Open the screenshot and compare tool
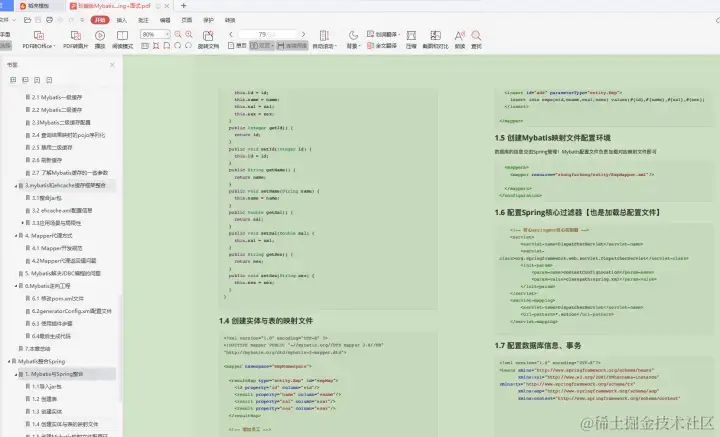The height and width of the screenshot is (437, 720). (435, 39)
